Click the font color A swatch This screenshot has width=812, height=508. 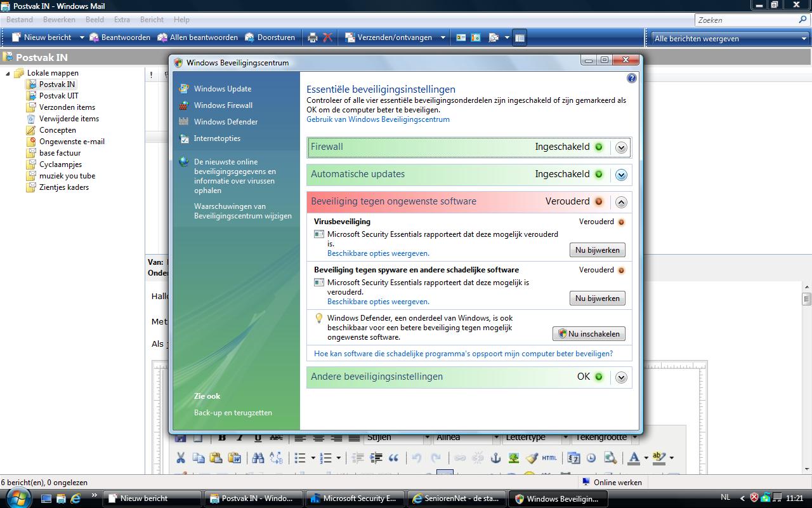[x=634, y=458]
